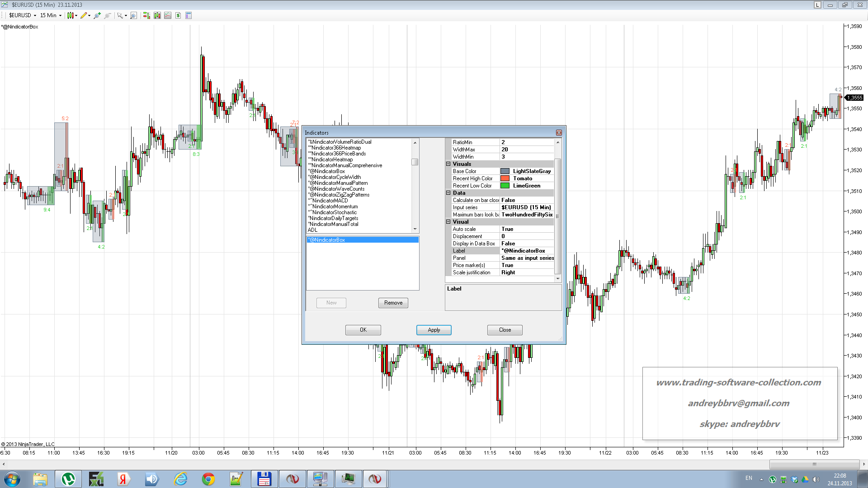Click the zoom out magnifier icon
868x488 pixels.
pyautogui.click(x=108, y=15)
